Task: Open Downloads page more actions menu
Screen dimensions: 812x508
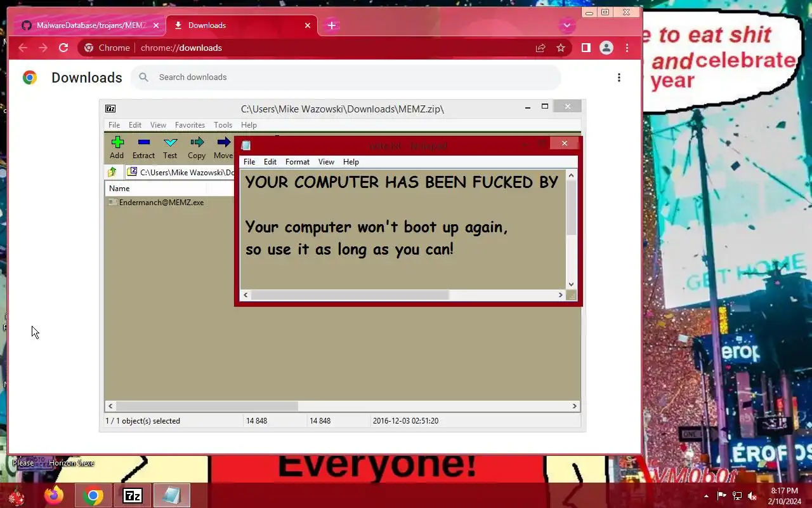Action: tap(619, 77)
